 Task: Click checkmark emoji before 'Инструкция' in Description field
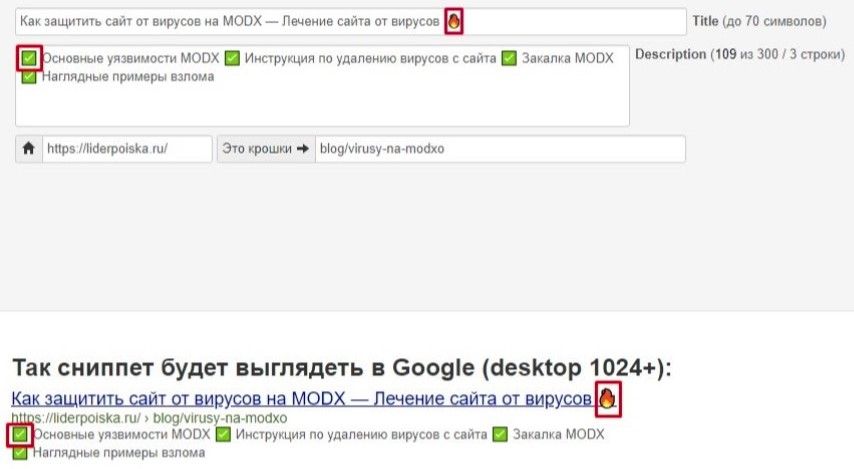[233, 58]
